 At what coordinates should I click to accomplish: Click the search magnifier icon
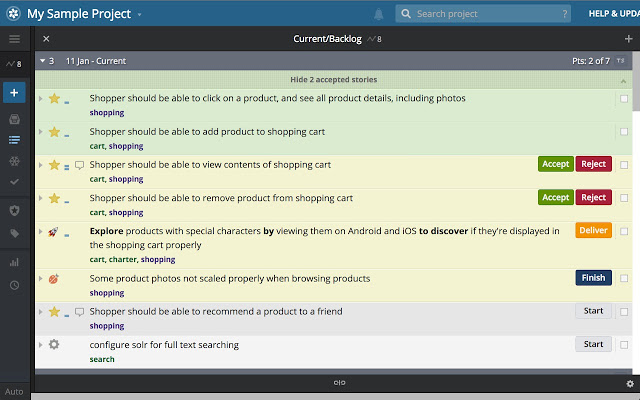[x=406, y=14]
